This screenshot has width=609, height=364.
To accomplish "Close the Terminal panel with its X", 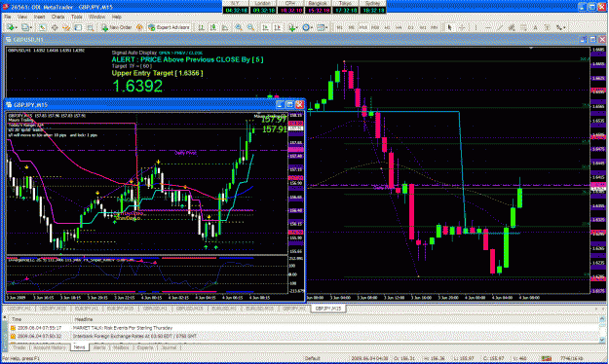I will pyautogui.click(x=5, y=316).
